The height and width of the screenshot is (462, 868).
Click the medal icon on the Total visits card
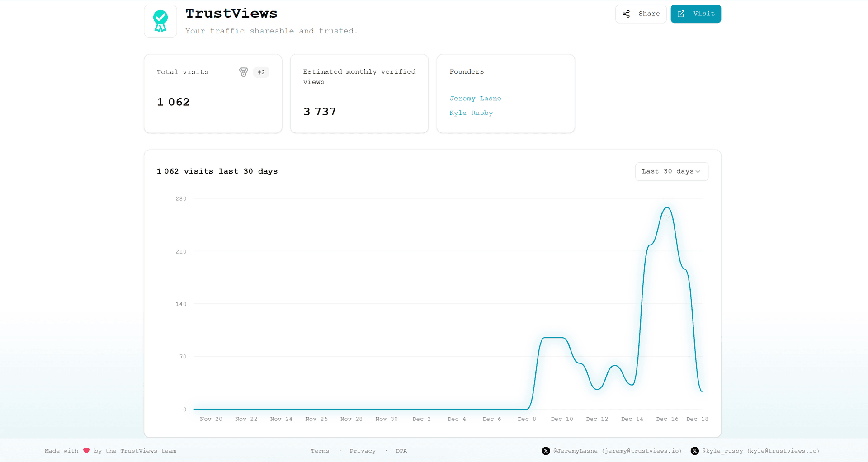click(244, 72)
